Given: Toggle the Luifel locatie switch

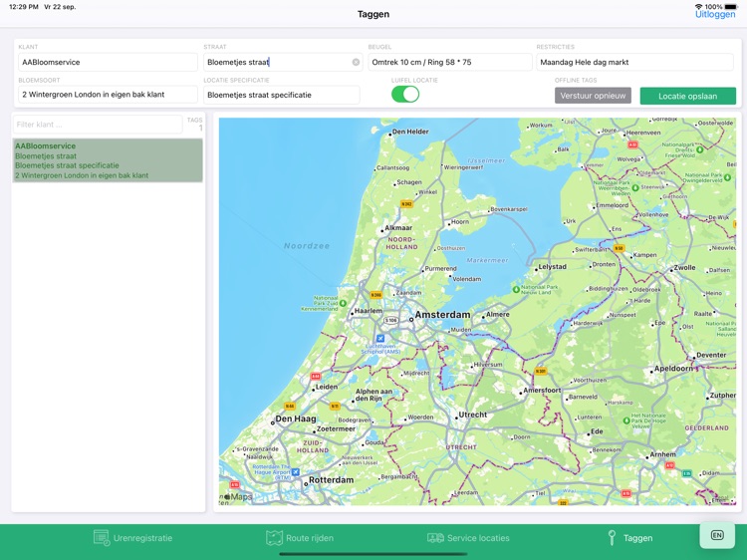Looking at the screenshot, I should [405, 95].
